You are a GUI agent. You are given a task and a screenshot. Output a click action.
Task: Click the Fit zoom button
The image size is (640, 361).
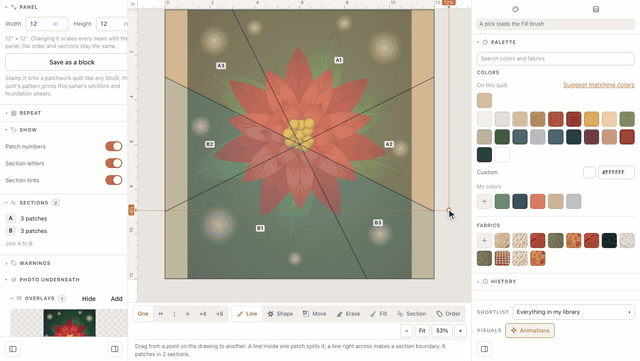[x=422, y=331]
